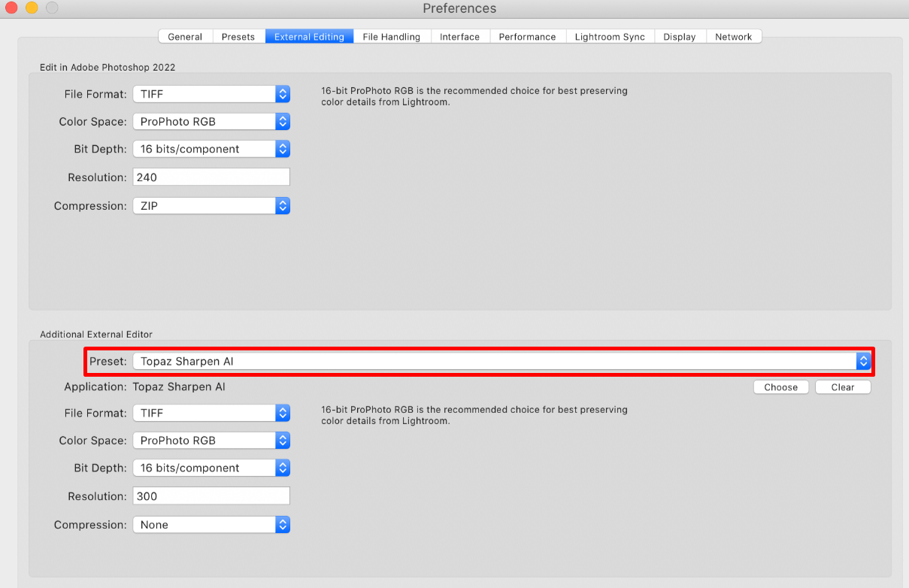Click the Preferences window title
Image resolution: width=909 pixels, height=588 pixels.
coord(459,8)
